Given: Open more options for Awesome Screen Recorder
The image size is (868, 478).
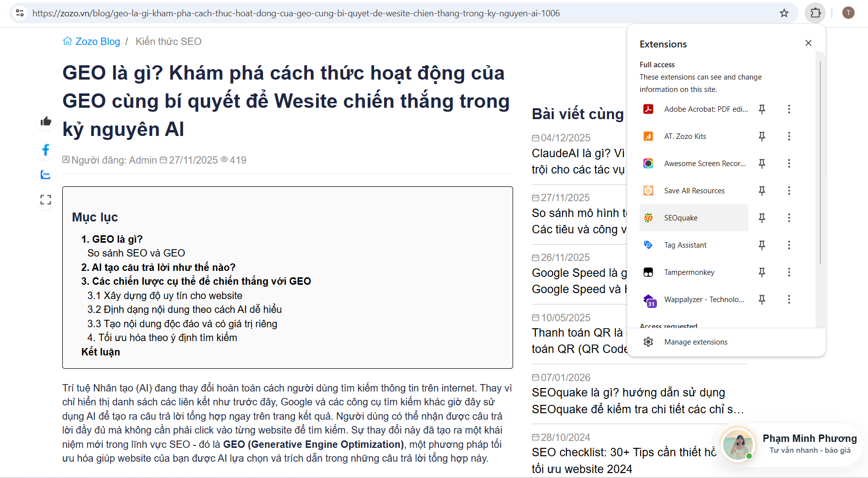Looking at the screenshot, I should pos(789,164).
